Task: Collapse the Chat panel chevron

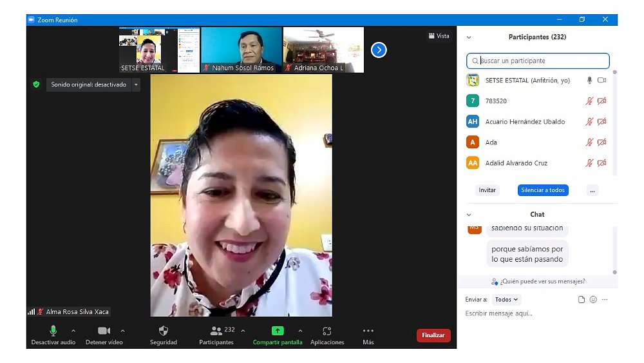Action: (469, 215)
